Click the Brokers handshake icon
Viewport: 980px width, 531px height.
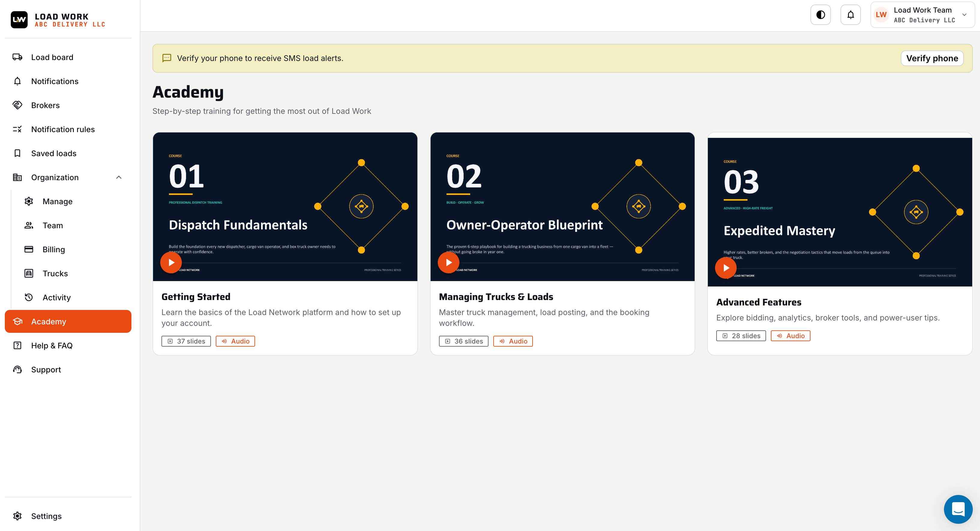[x=17, y=105]
